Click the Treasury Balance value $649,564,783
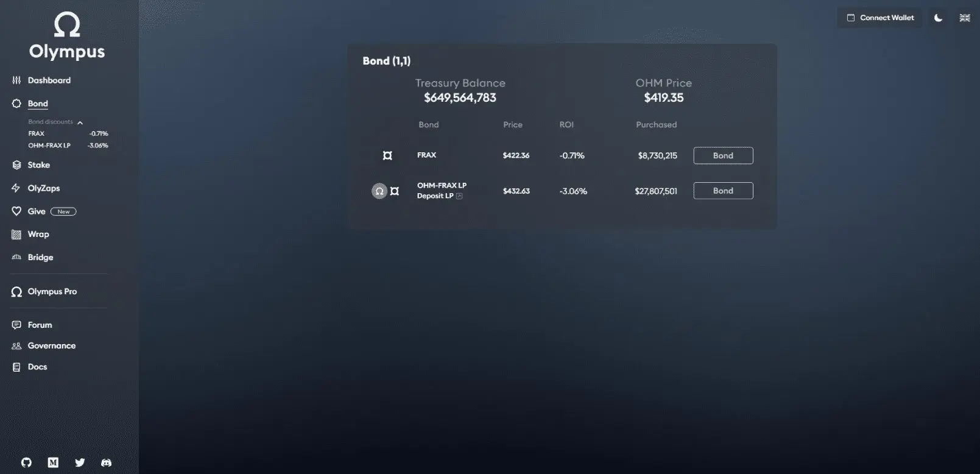980x474 pixels. click(x=460, y=98)
